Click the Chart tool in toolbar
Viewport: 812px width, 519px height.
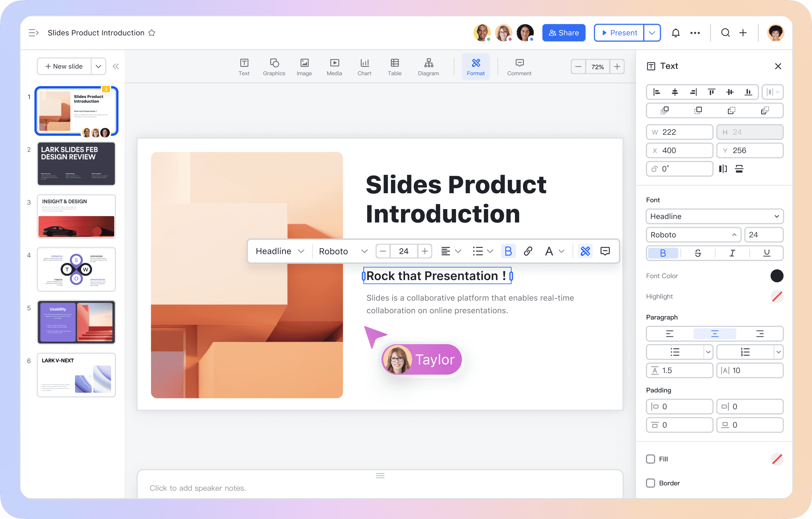[364, 66]
